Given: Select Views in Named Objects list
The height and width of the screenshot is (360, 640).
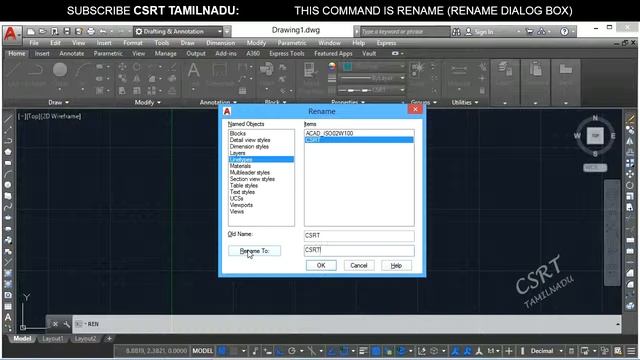Looking at the screenshot, I should pyautogui.click(x=237, y=212).
